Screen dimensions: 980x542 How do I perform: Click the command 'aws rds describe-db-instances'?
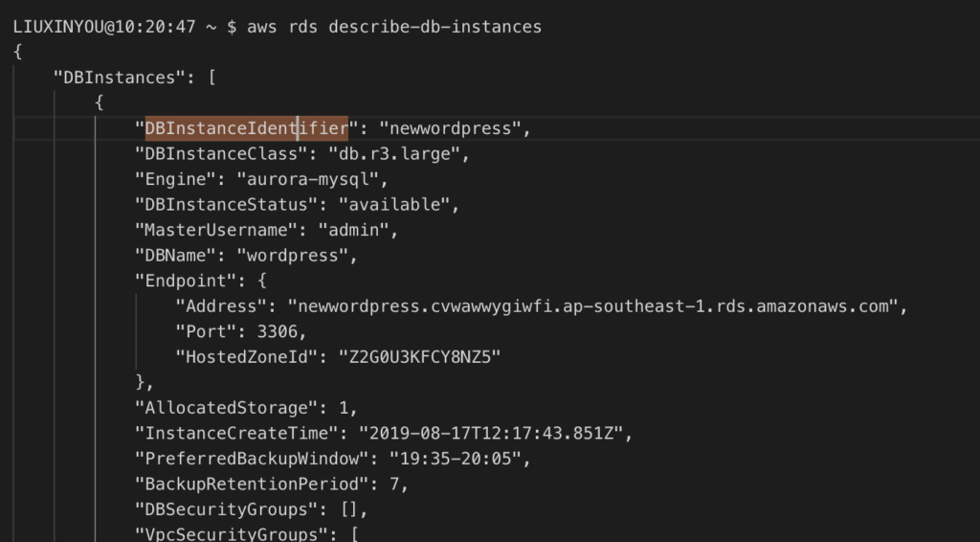(394, 27)
